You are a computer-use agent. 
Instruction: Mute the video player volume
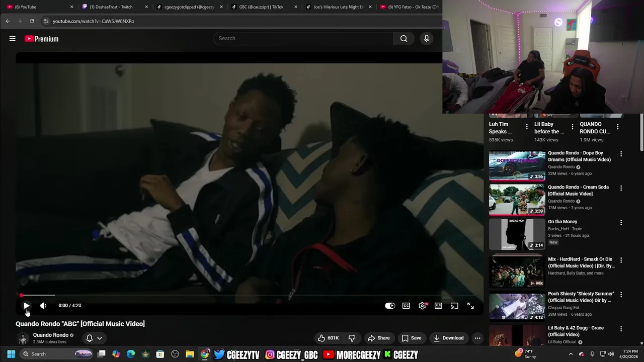(x=43, y=305)
